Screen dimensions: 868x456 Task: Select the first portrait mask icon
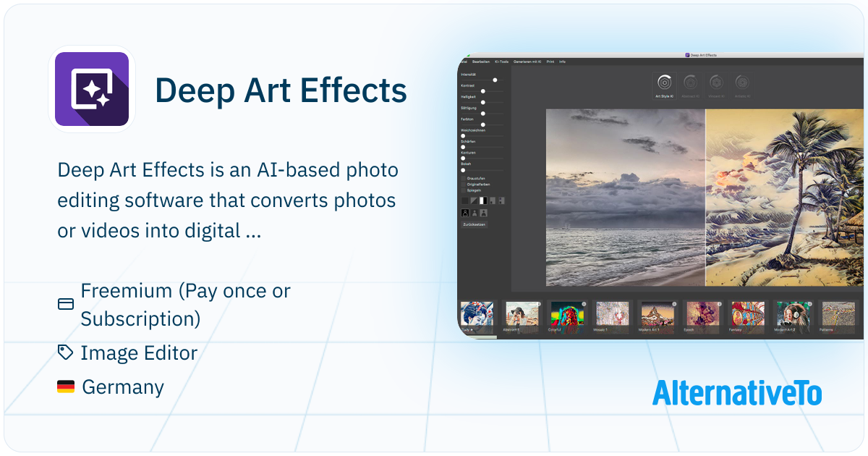pos(465,213)
